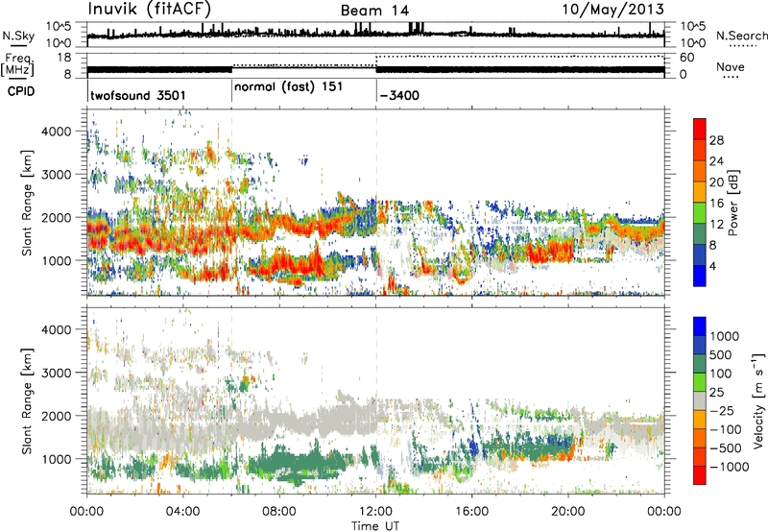Click the '16:00' time axis tick label

point(471,512)
